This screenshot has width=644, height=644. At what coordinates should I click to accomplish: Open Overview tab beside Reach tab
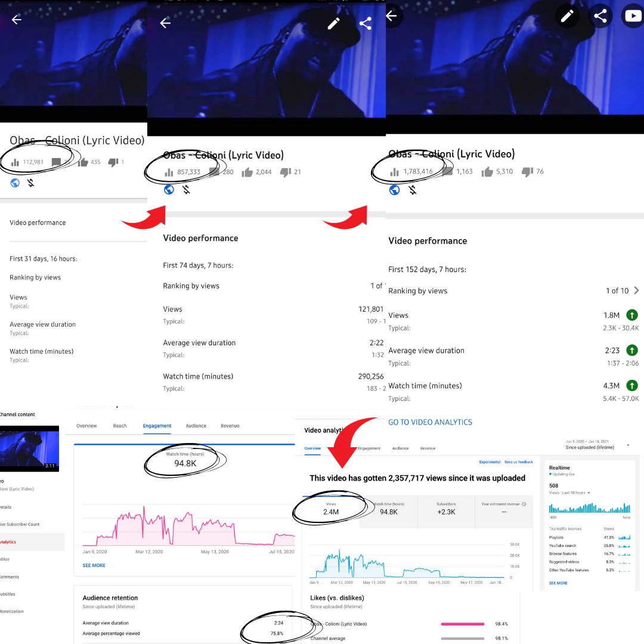pyautogui.click(x=86, y=426)
